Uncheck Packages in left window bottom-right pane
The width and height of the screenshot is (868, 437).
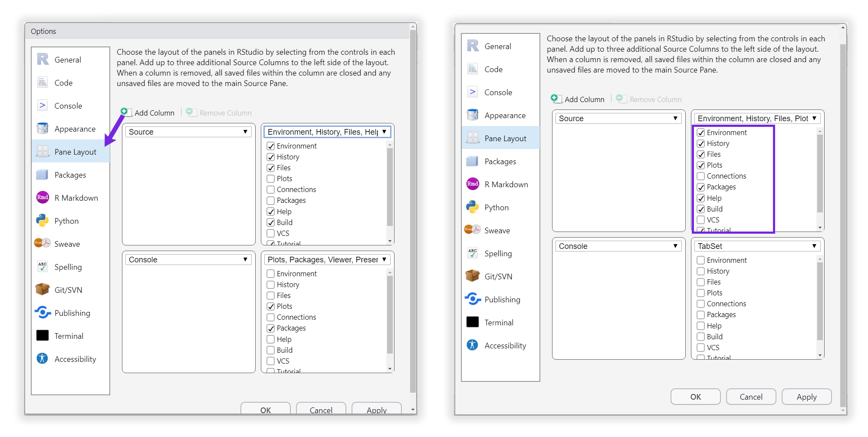pyautogui.click(x=271, y=328)
